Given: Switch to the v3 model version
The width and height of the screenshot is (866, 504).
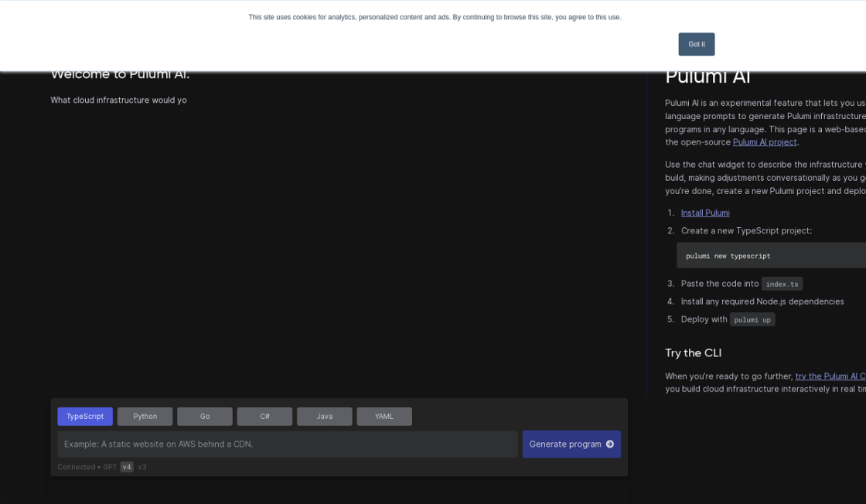Looking at the screenshot, I should (142, 467).
